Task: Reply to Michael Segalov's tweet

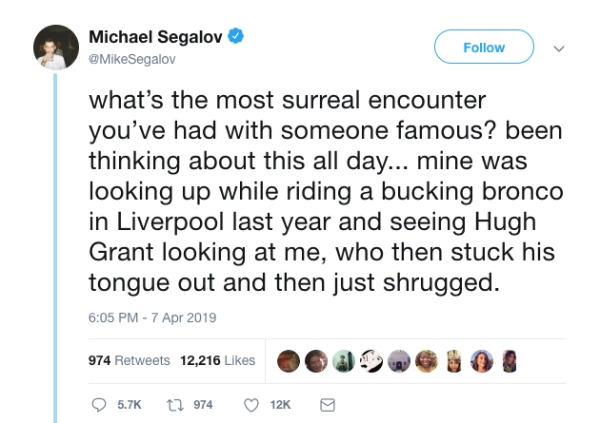Action: click(97, 406)
